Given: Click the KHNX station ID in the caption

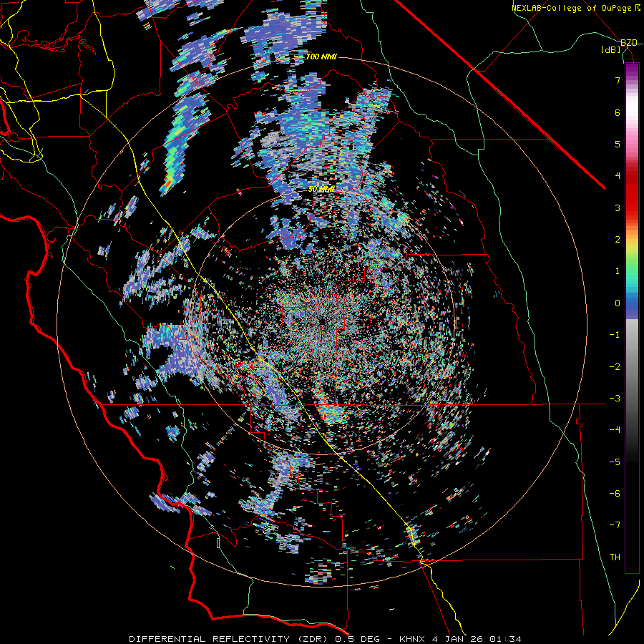Looking at the screenshot, I should coord(412,639).
